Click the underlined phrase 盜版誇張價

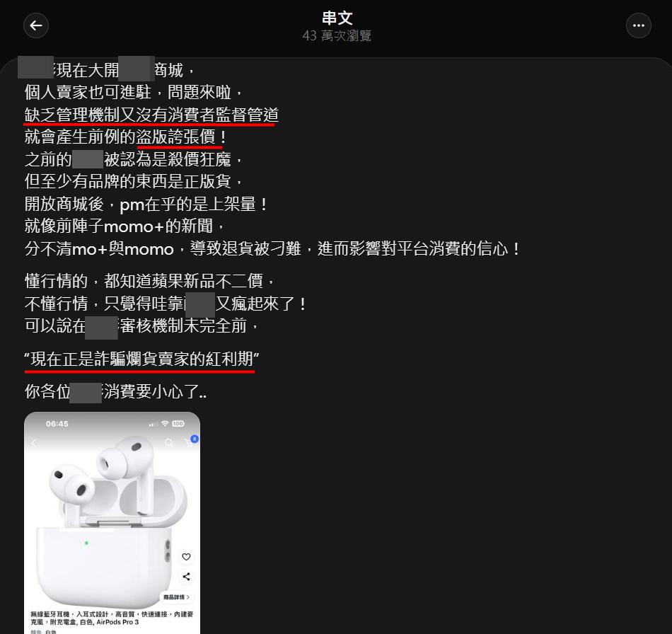coord(175,137)
